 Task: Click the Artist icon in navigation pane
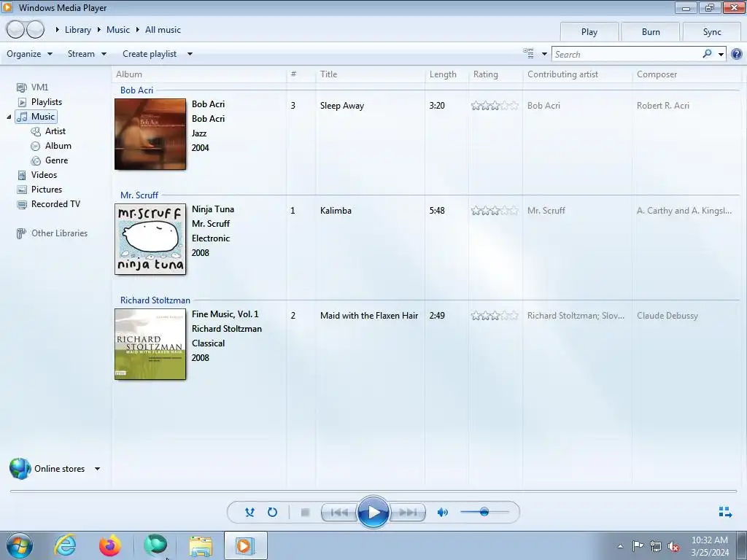point(36,131)
